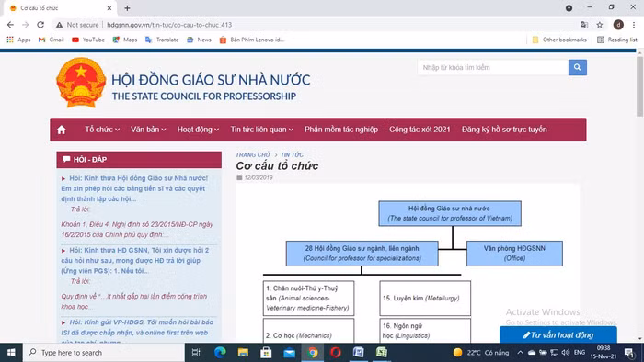Open question starting Kính thưa HD GSNN

point(135,260)
